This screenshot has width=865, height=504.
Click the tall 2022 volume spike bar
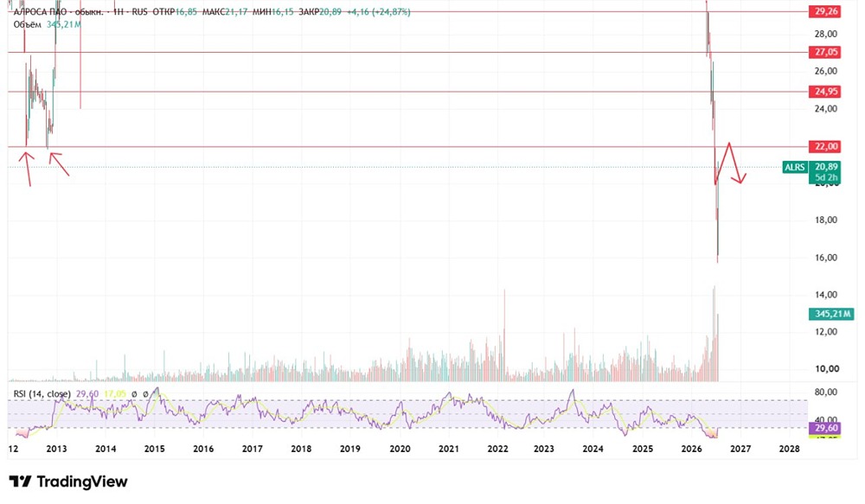[504, 335]
